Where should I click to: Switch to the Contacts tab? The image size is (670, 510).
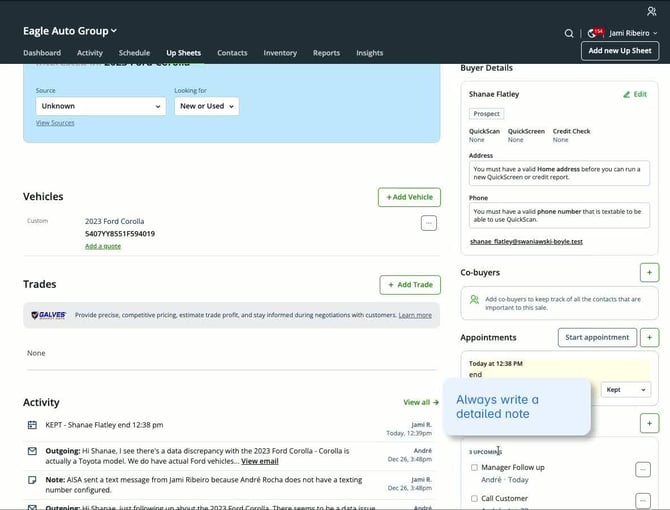click(x=232, y=53)
